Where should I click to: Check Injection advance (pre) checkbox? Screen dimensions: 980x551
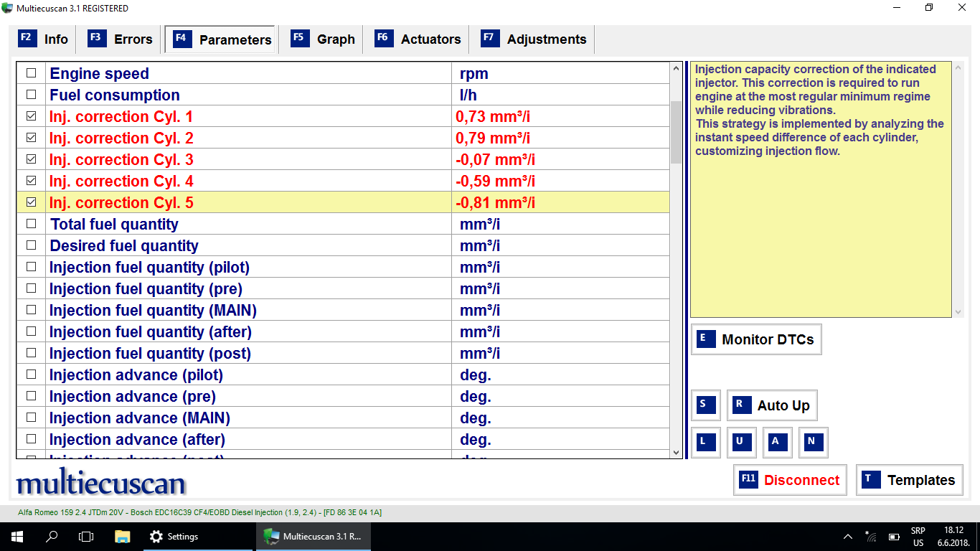click(31, 396)
